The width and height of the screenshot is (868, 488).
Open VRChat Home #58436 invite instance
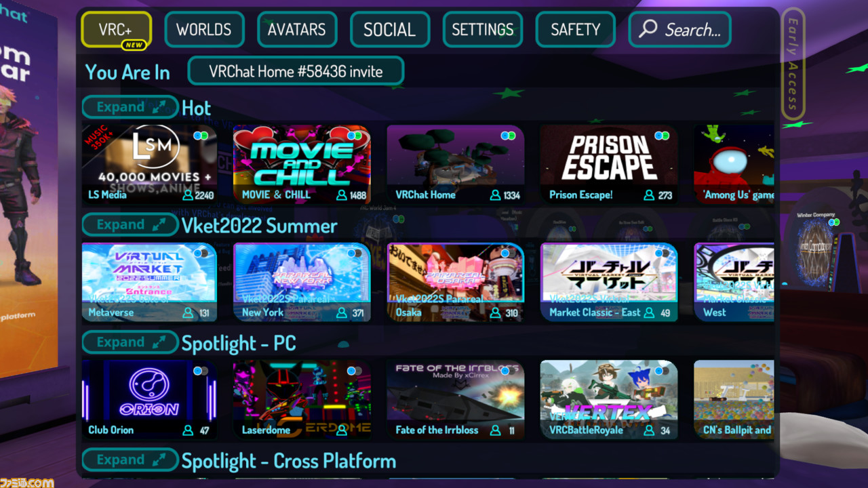click(296, 71)
